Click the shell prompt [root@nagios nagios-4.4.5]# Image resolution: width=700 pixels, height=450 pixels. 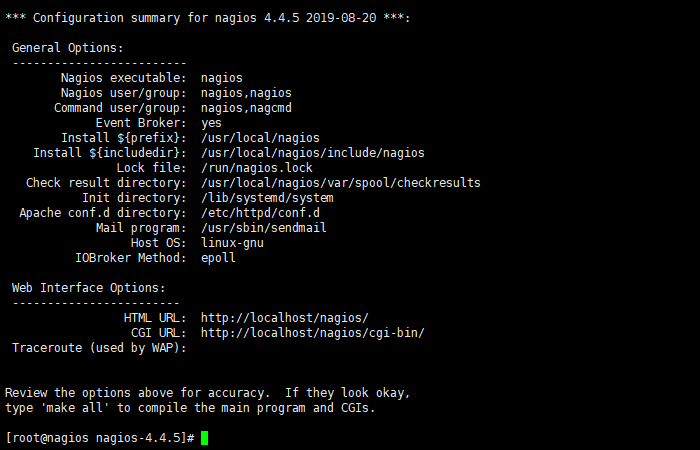pos(99,438)
